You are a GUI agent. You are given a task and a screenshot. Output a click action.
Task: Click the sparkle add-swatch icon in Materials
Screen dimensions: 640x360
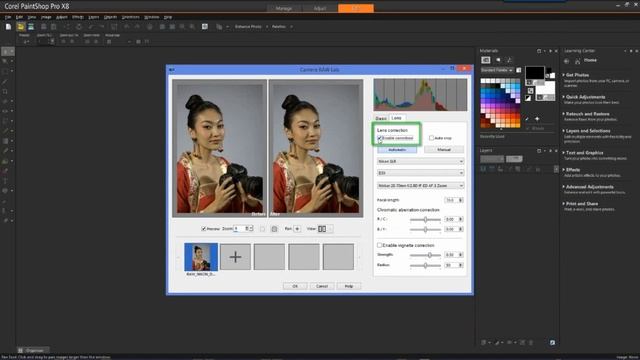(537, 119)
